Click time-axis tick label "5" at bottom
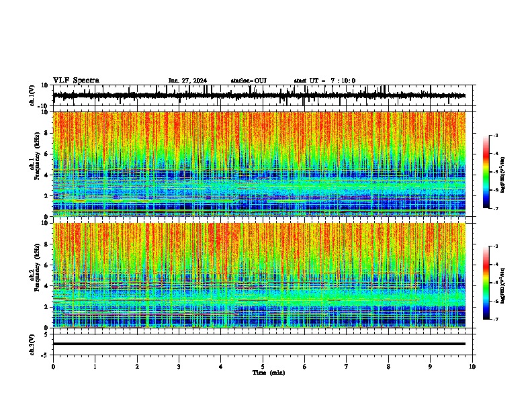Image resolution: width=532 pixels, height=411 pixels. [263, 367]
